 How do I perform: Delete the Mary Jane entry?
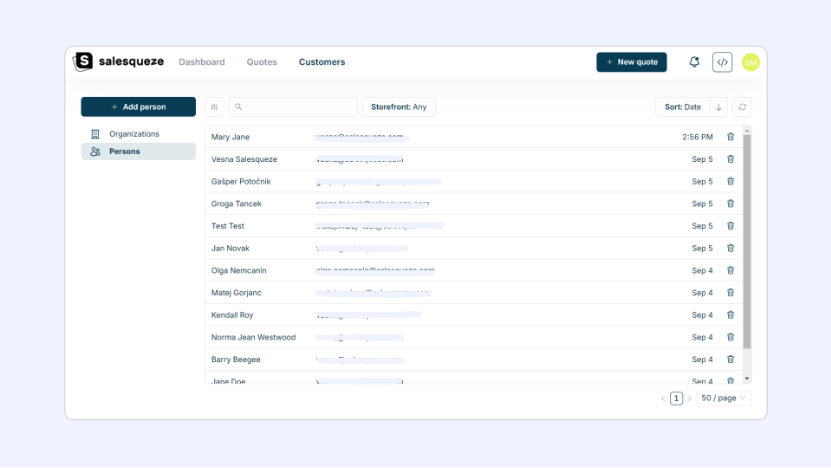tap(730, 137)
